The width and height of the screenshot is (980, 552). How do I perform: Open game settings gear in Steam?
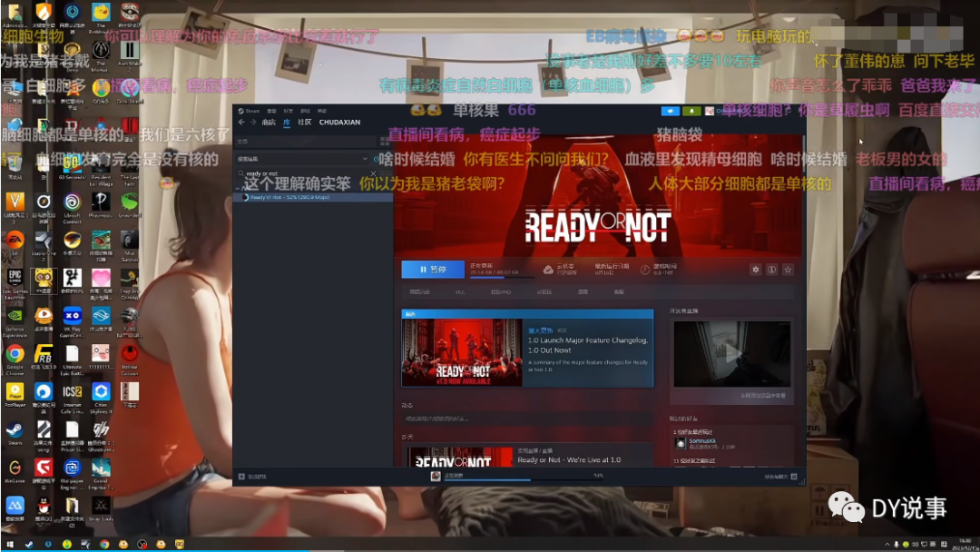tap(756, 270)
